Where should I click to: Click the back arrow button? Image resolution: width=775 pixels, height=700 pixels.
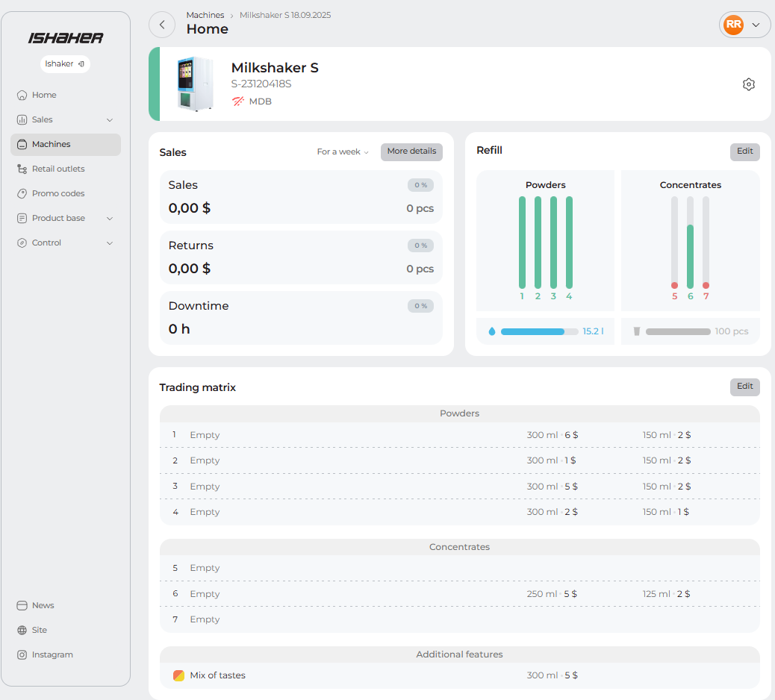162,25
